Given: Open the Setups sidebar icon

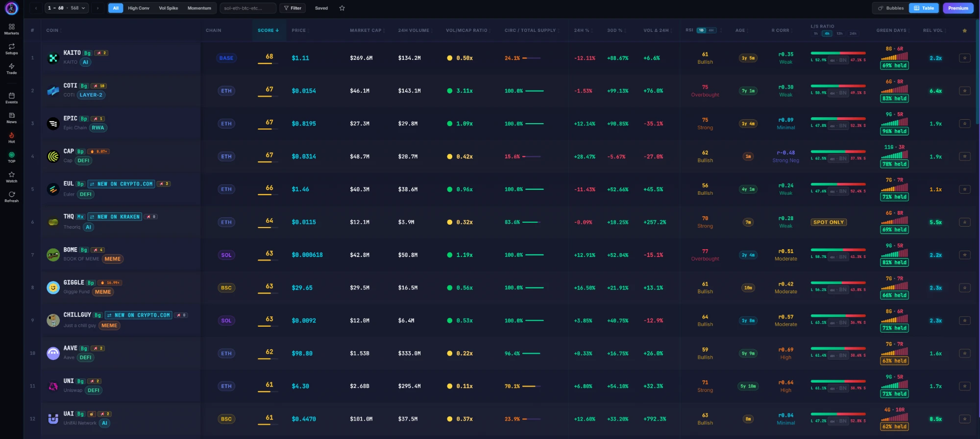Looking at the screenshot, I should coord(11,49).
